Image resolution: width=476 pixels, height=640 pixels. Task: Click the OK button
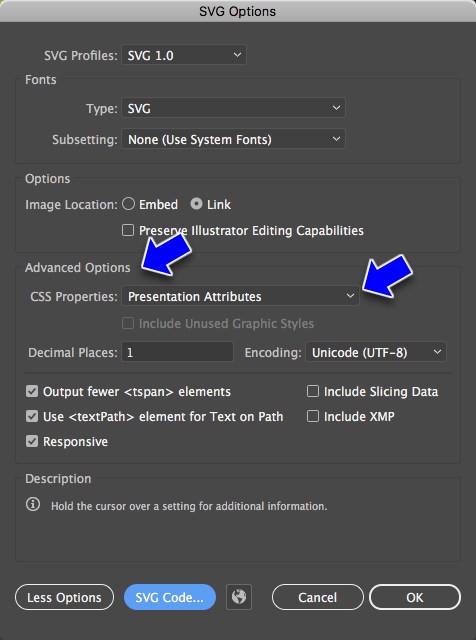(x=415, y=597)
